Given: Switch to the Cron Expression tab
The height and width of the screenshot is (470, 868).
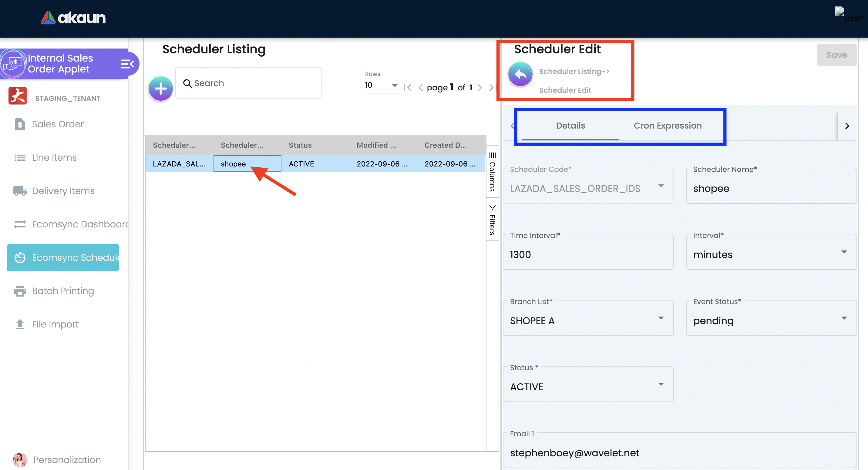Looking at the screenshot, I should click(667, 126).
